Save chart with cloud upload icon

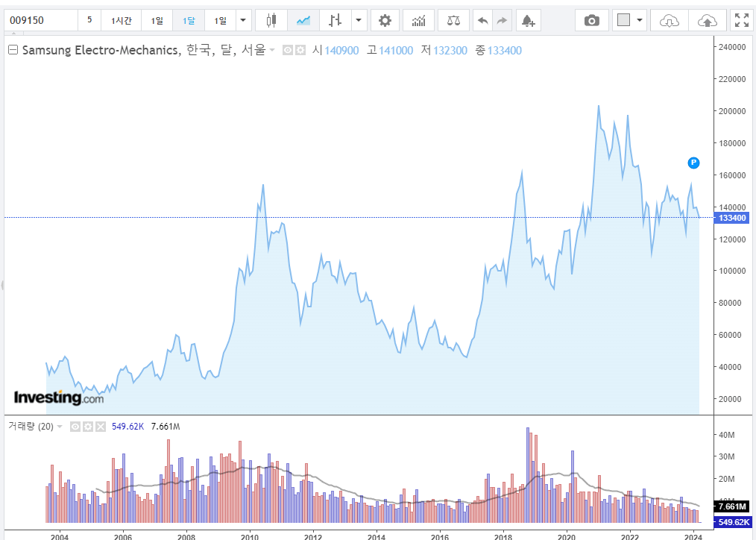(708, 20)
